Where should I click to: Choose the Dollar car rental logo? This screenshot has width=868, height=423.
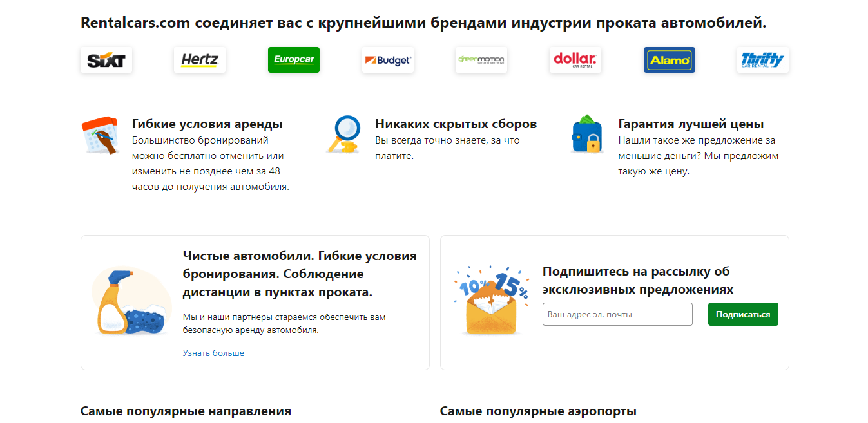tap(575, 60)
